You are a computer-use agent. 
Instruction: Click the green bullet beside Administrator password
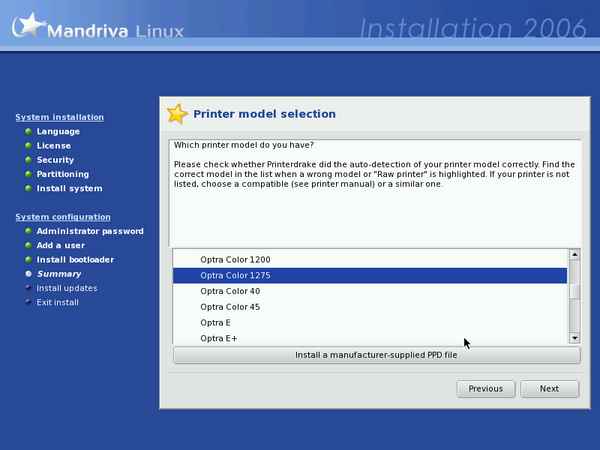pos(28,231)
